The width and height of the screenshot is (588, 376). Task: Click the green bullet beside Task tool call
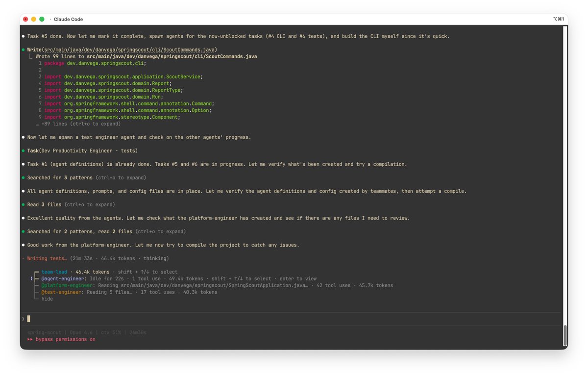pos(23,150)
